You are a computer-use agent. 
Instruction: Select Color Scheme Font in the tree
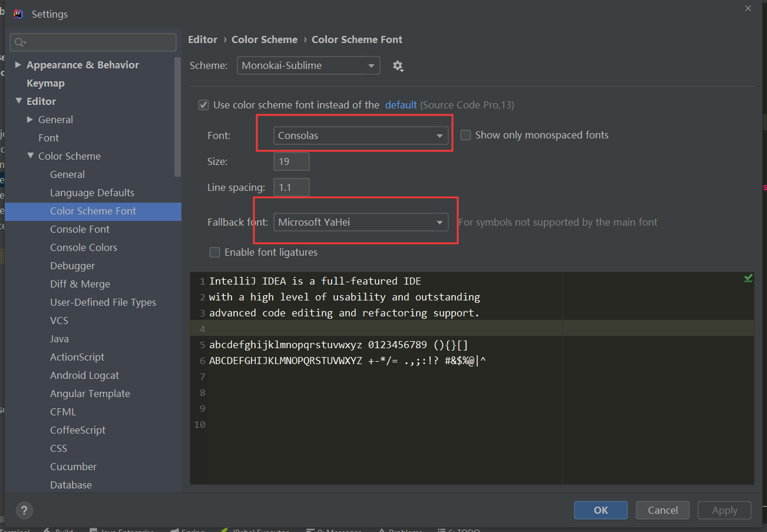[x=93, y=211]
